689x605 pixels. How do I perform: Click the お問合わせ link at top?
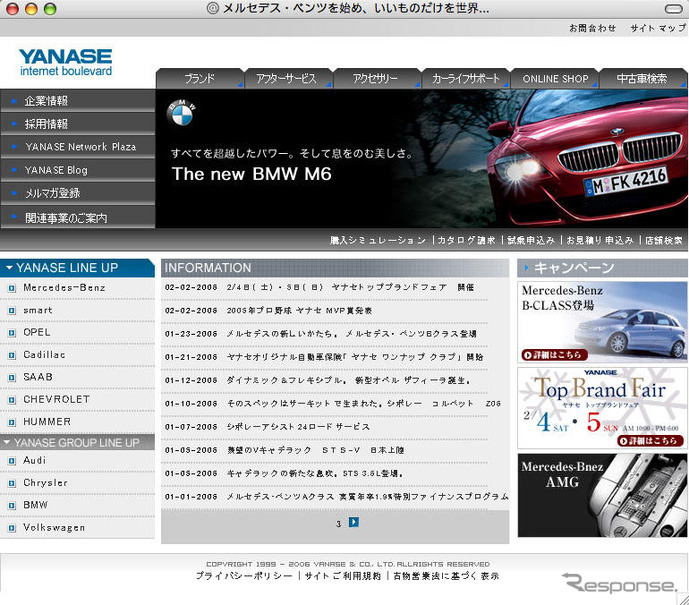(x=592, y=28)
